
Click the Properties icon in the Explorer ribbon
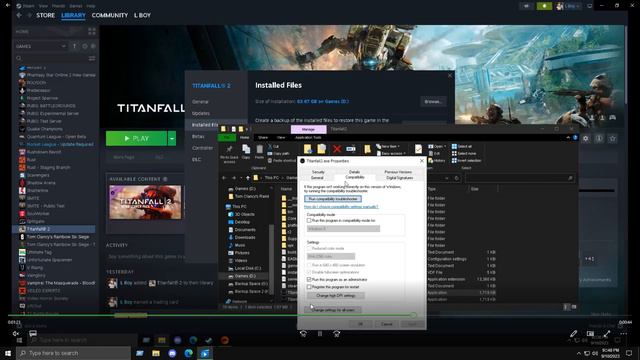coord(418,149)
